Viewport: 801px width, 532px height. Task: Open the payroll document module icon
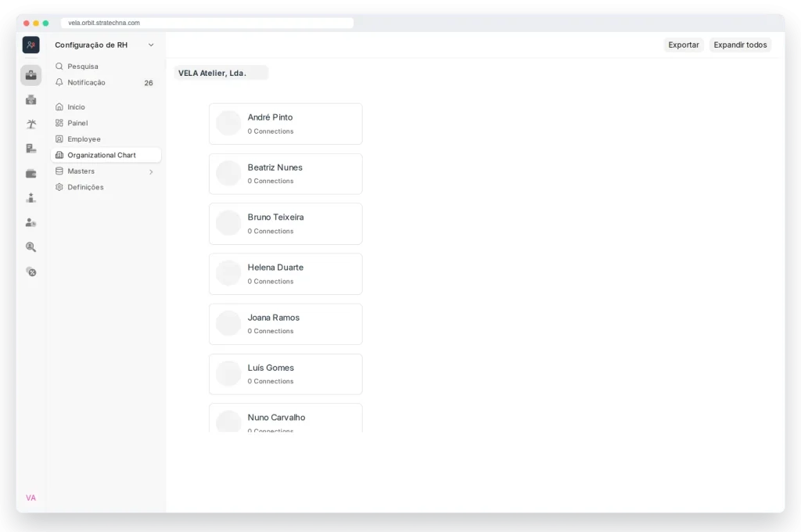pyautogui.click(x=31, y=149)
